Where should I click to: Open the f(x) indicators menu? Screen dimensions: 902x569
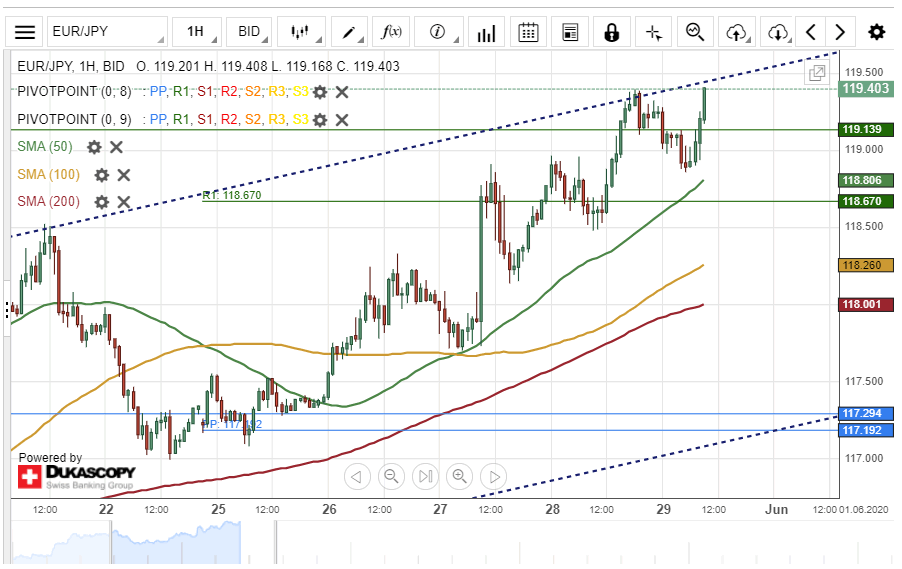393,32
